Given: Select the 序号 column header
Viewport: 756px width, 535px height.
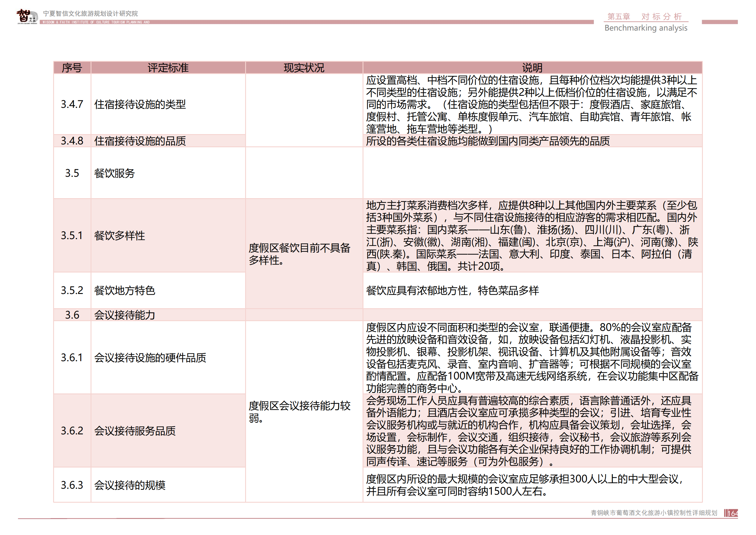Looking at the screenshot, I should (72, 67).
